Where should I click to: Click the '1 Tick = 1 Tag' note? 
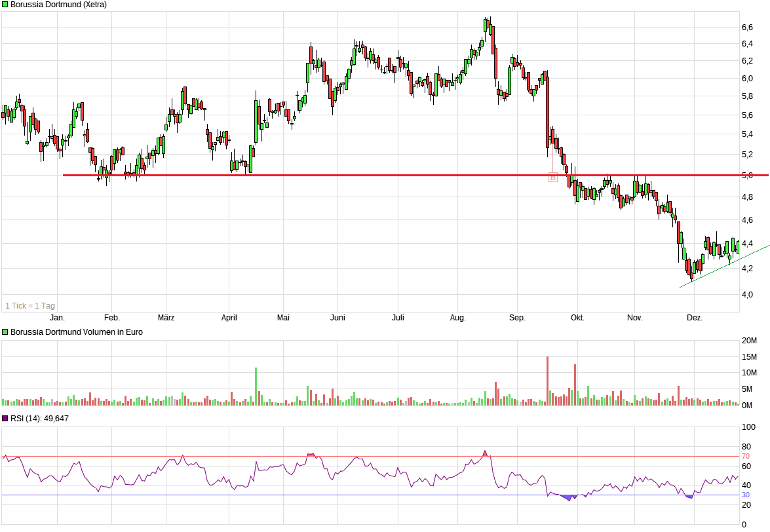[30, 306]
